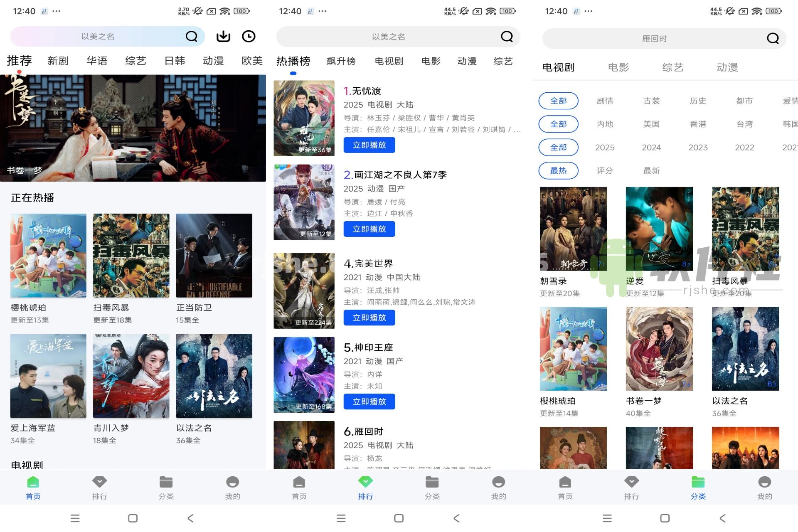Choose 香港 as region filter
The height and width of the screenshot is (532, 798).
[698, 124]
